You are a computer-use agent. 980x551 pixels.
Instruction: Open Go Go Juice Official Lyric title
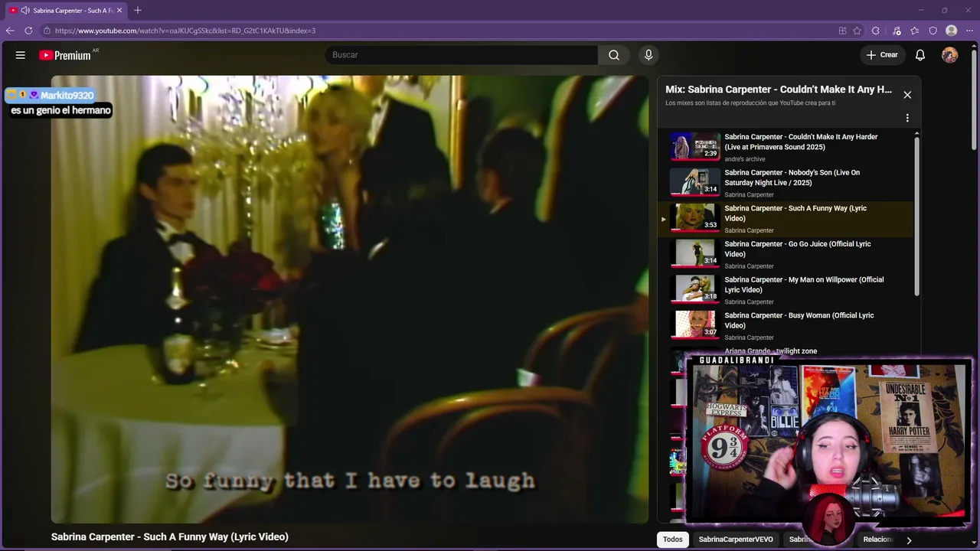pyautogui.click(x=797, y=249)
